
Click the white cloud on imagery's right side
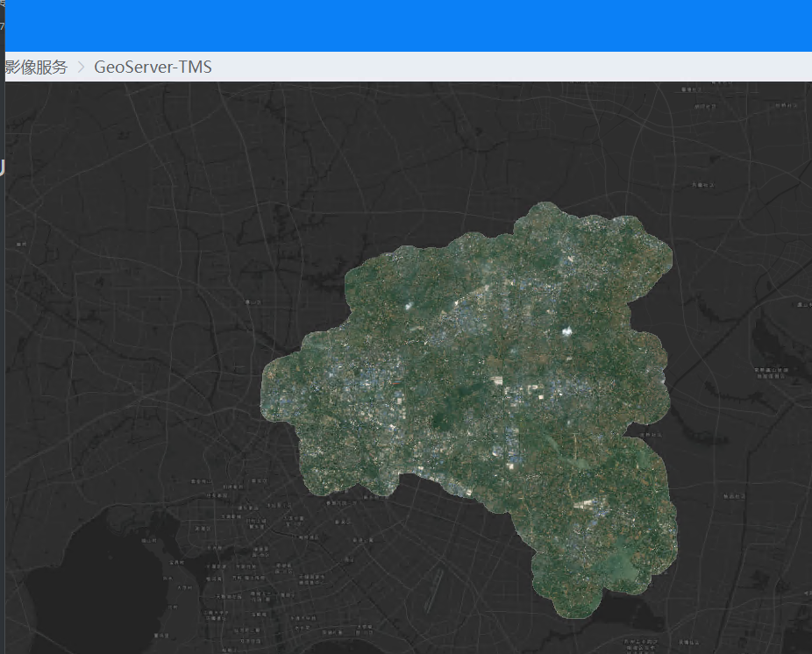coord(566,331)
